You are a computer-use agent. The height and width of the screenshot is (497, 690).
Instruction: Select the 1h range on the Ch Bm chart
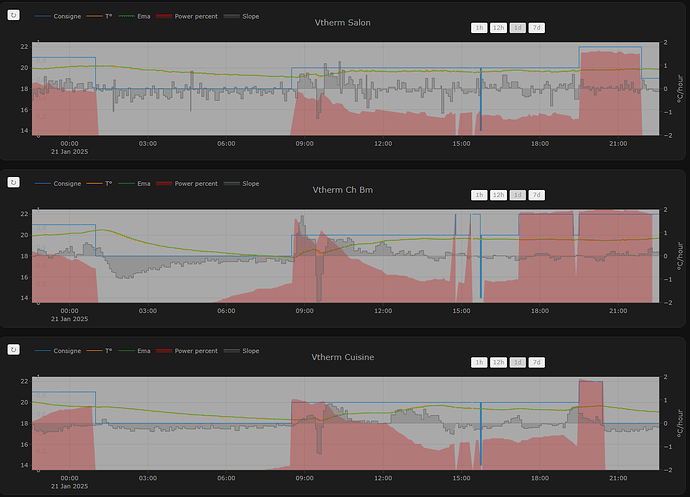point(479,195)
